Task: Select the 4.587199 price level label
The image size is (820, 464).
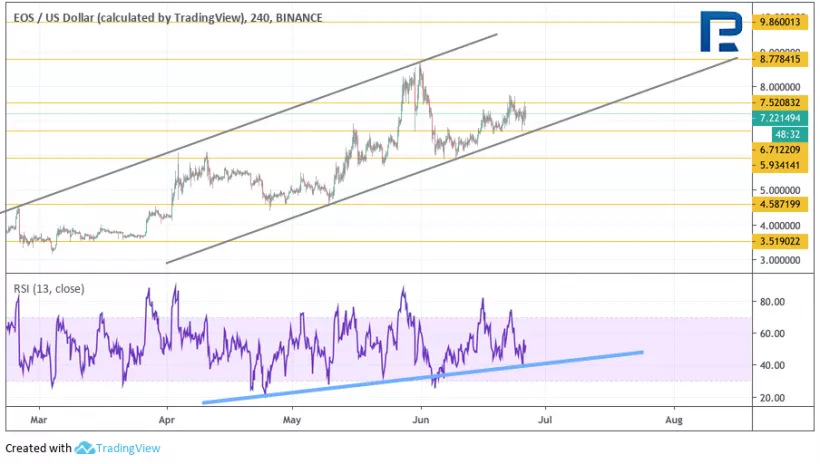Action: pyautogui.click(x=783, y=205)
